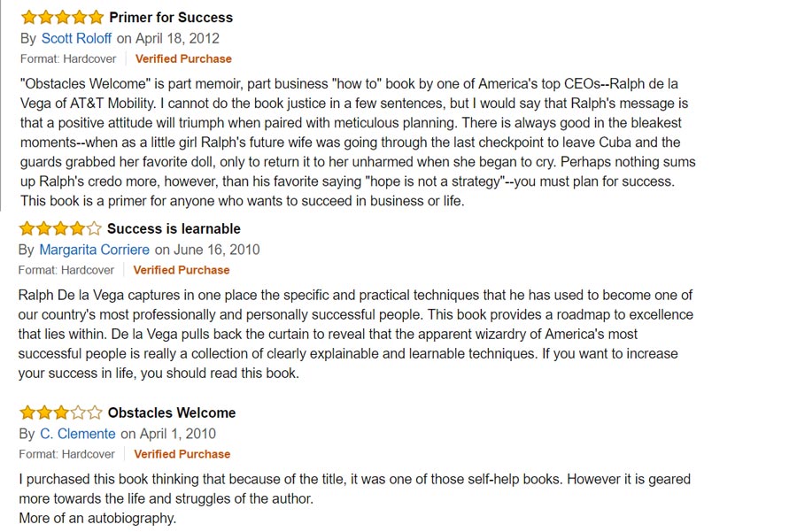Click the date April 18, 2012
797x532 pixels.
coord(177,38)
